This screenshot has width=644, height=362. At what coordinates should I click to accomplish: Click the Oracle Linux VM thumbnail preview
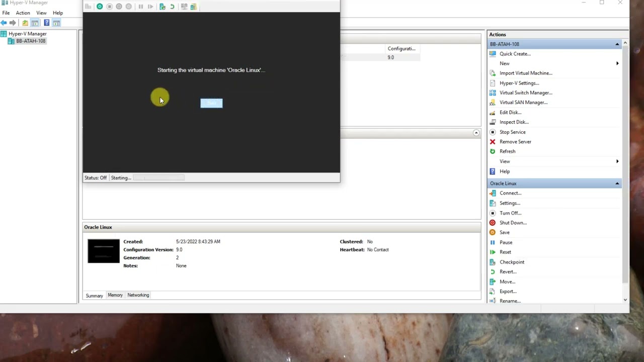(x=104, y=251)
